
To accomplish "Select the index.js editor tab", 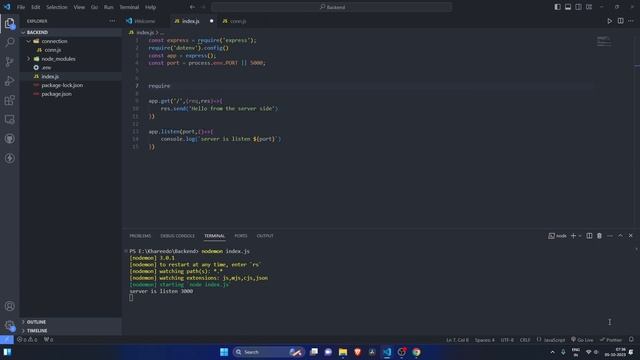I will pyautogui.click(x=191, y=21).
